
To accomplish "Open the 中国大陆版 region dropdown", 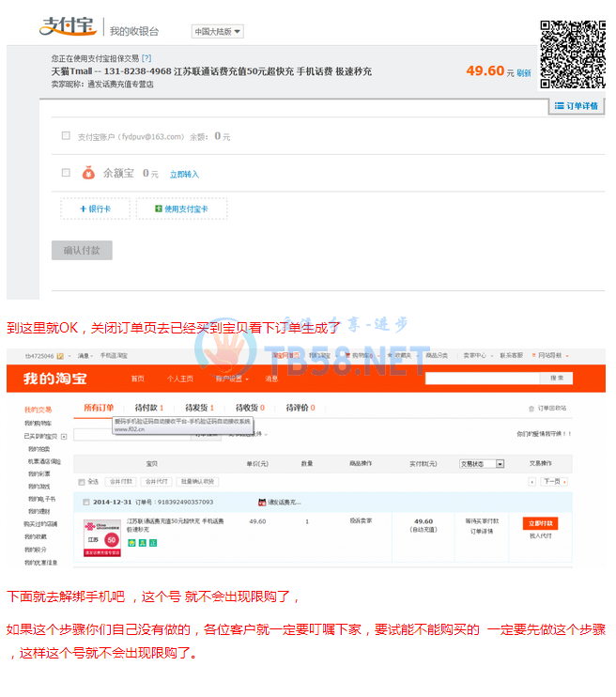I will coord(217,32).
